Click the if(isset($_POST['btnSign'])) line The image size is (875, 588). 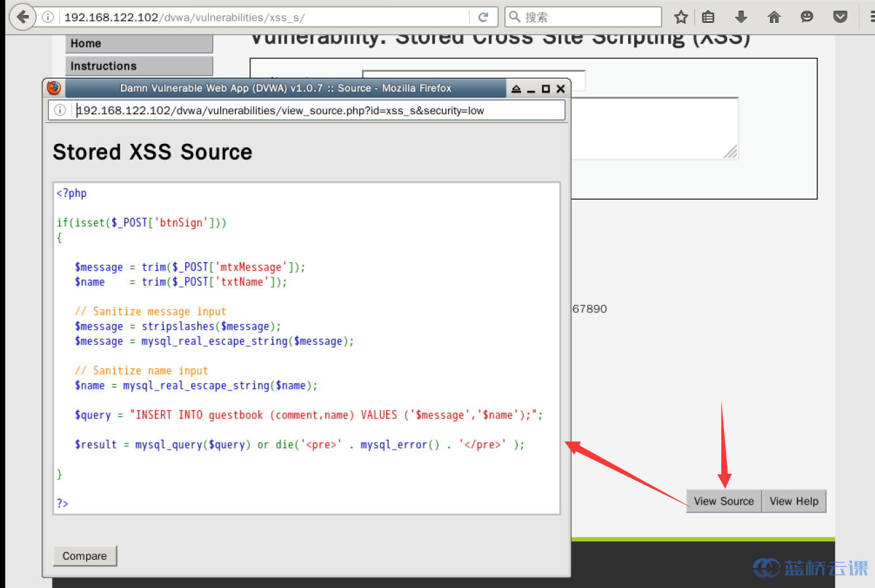142,223
